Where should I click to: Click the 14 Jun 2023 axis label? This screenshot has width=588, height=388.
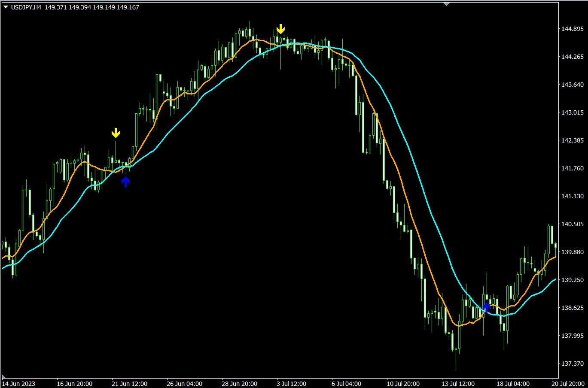19,384
